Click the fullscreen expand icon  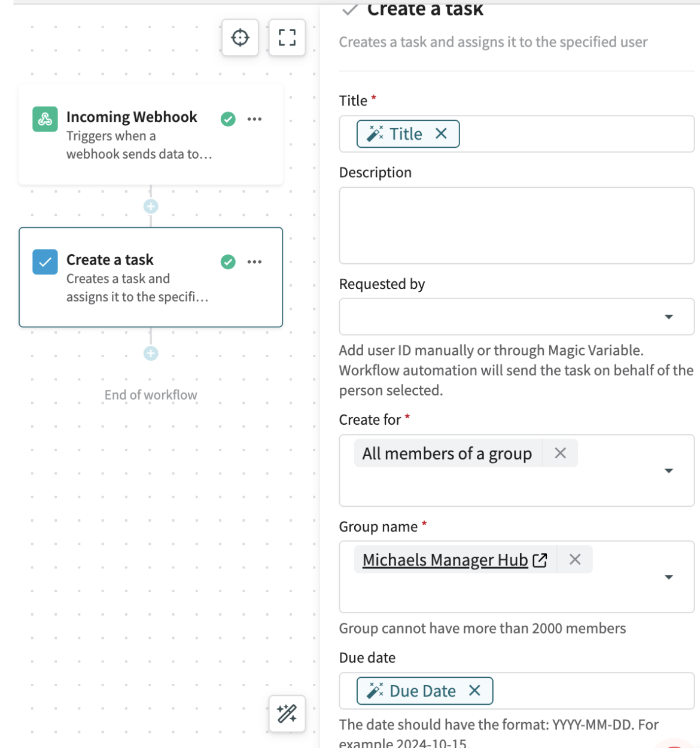(287, 38)
